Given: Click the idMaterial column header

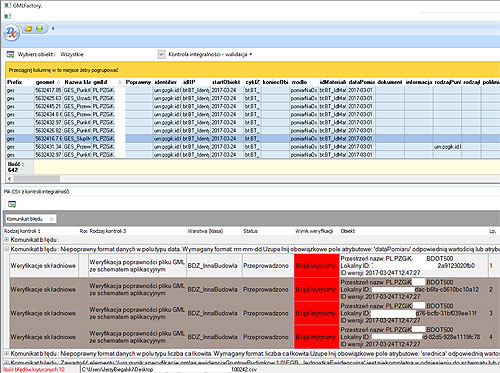Looking at the screenshot, I should [x=333, y=82].
